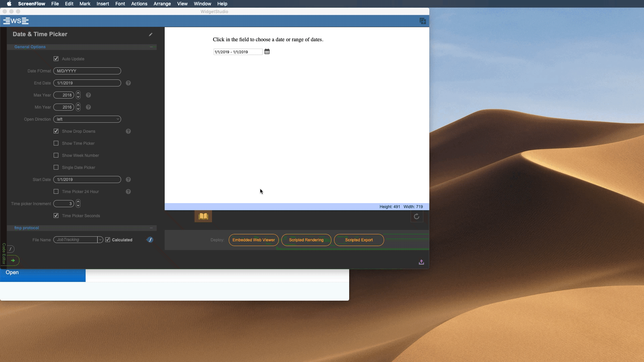Uncheck Show Drop Downs
Image resolution: width=644 pixels, height=362 pixels.
coord(56,131)
